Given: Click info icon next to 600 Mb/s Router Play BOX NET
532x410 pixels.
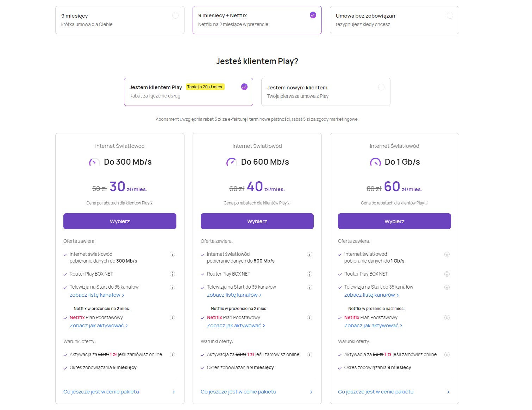Looking at the screenshot, I should click(x=310, y=274).
